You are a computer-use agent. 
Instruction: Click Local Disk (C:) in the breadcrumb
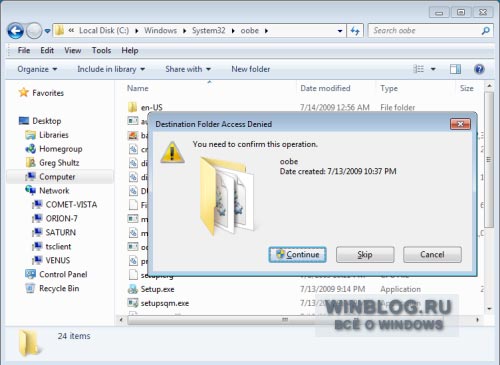(x=104, y=31)
